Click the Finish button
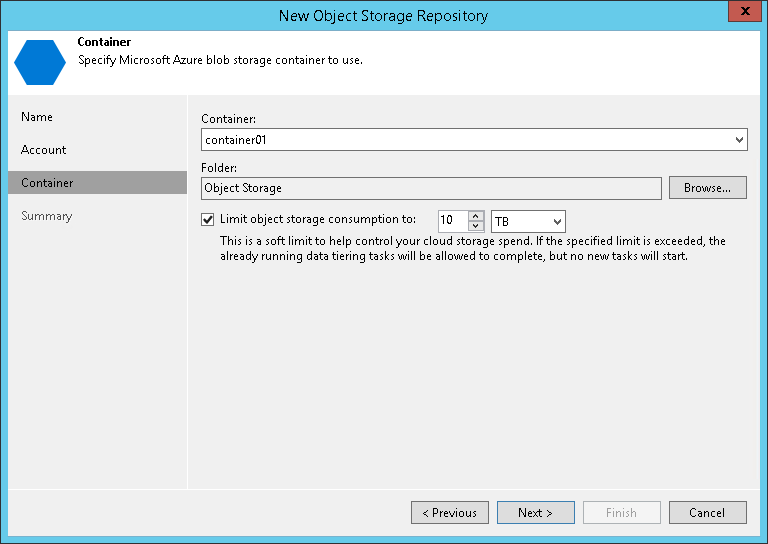The height and width of the screenshot is (544, 768). (621, 513)
